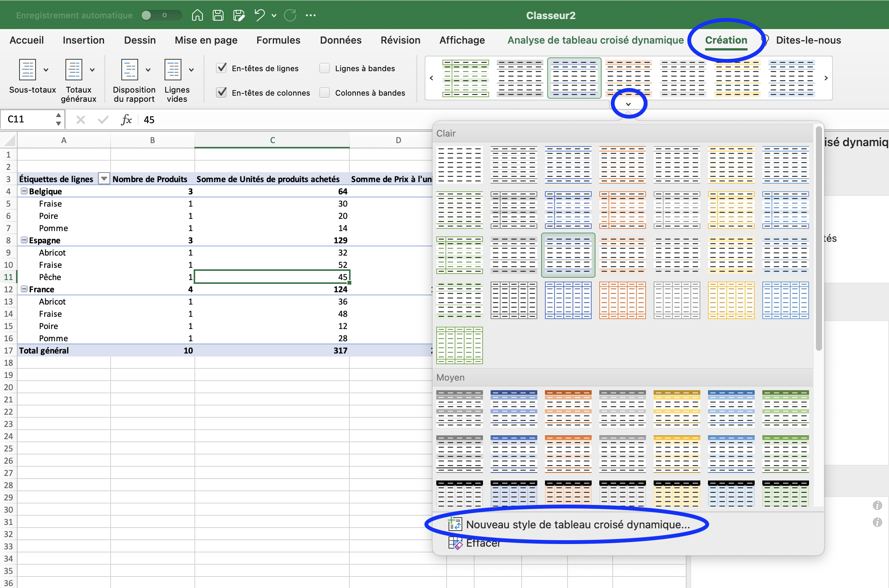
Task: Open the Formules ribbon tab
Action: [278, 40]
